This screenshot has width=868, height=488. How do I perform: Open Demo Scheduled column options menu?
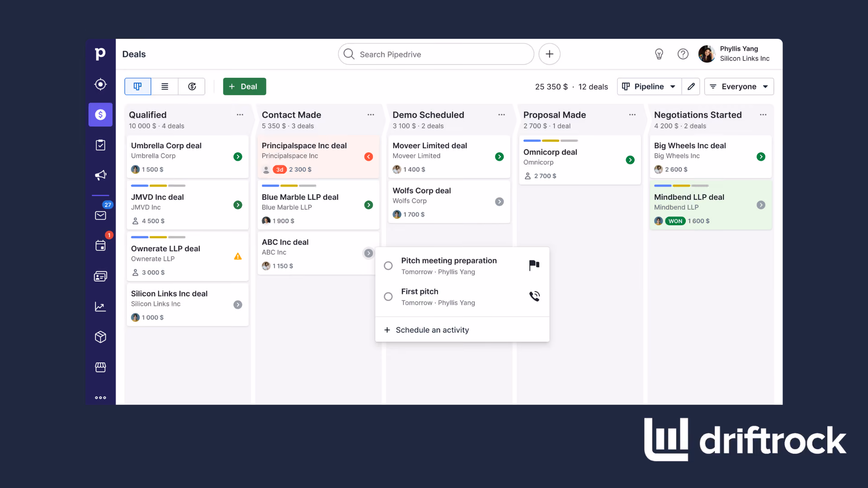click(501, 115)
